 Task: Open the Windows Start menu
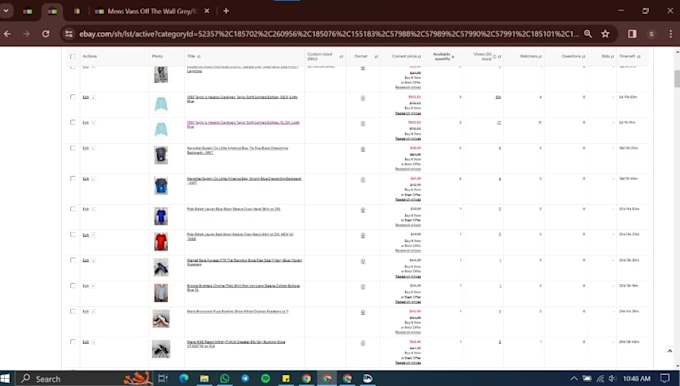coord(5,378)
